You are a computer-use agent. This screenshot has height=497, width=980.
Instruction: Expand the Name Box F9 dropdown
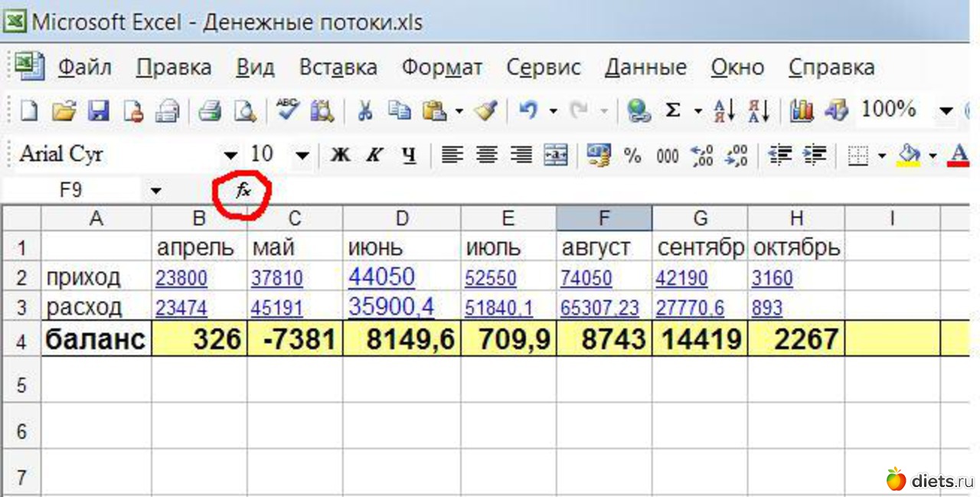click(x=156, y=191)
